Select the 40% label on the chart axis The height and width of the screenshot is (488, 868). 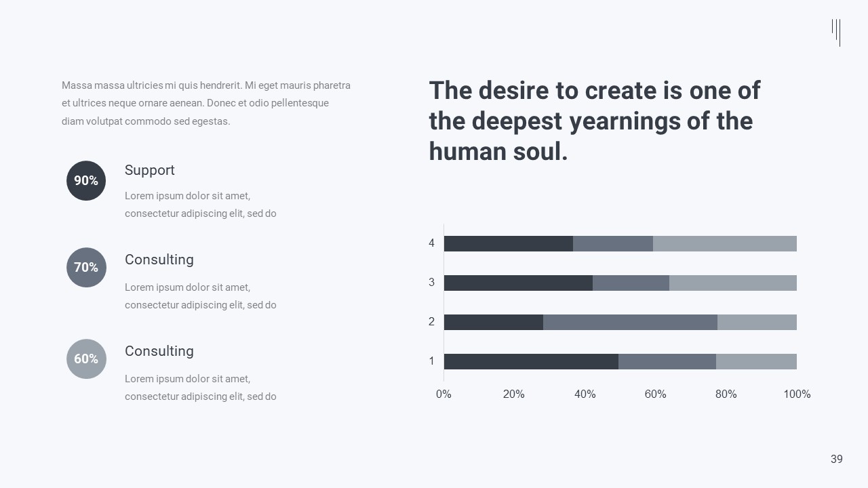[585, 394]
